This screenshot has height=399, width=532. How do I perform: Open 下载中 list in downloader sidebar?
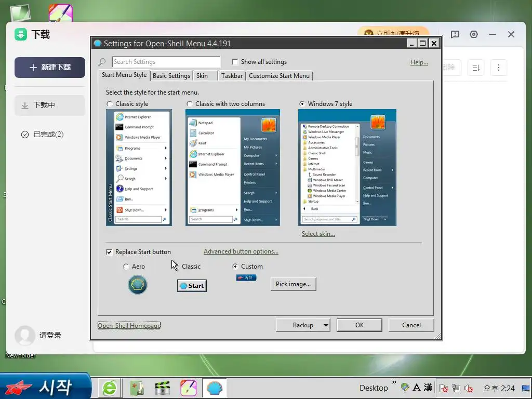pyautogui.click(x=50, y=105)
